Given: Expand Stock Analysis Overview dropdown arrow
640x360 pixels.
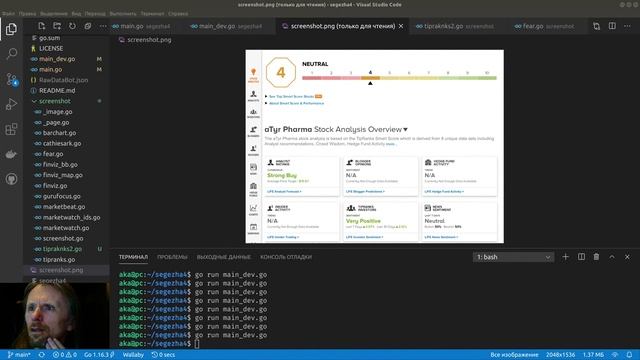Looking at the screenshot, I should click(x=405, y=129).
